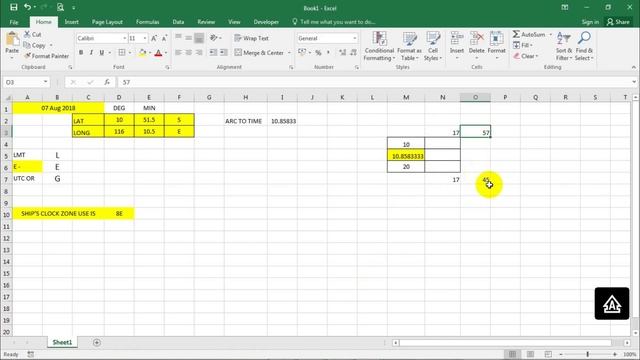Viewport: 640px width, 360px height.
Task: Click the Copy icon
Action: (x=27, y=45)
